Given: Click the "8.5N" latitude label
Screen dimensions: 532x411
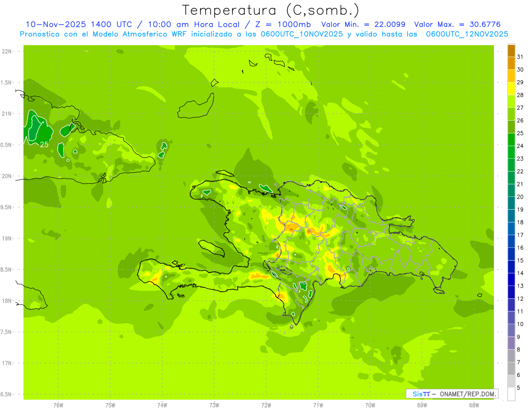Looking at the screenshot, I should click(6, 270).
